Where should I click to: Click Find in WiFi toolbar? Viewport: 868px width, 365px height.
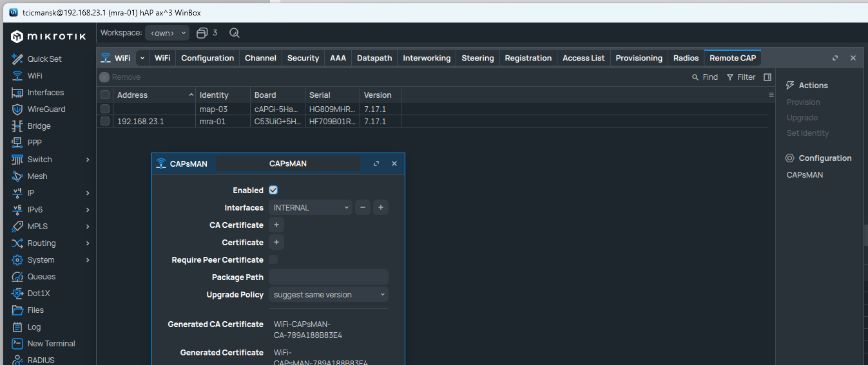click(x=704, y=77)
